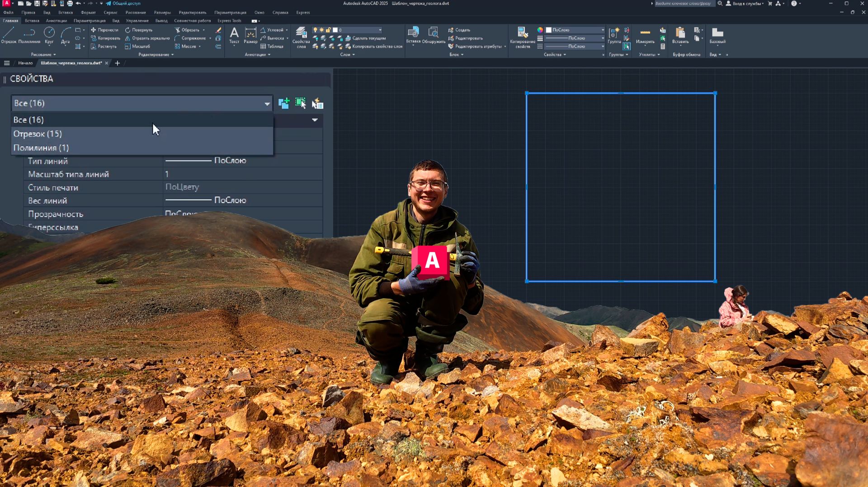Click the Массив (array) command
Image resolution: width=868 pixels, height=487 pixels.
[x=185, y=46]
